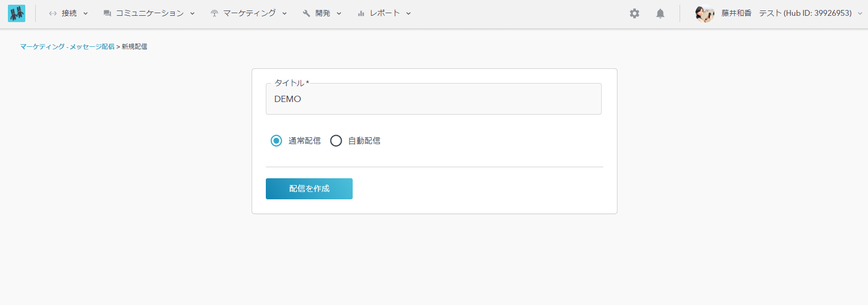Select the 自動配信 radio button

click(x=336, y=141)
